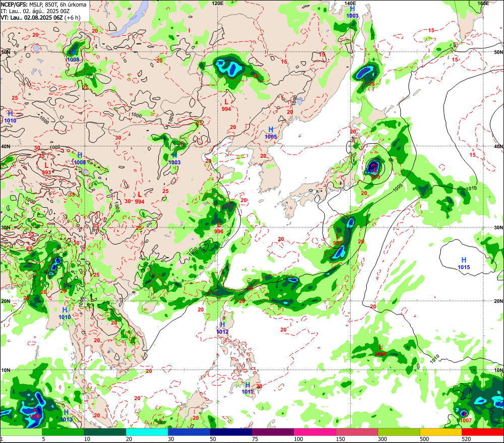Select the H 1011 high pressure marker
Image resolution: width=504 pixels, height=443 pixels.
coord(247,388)
